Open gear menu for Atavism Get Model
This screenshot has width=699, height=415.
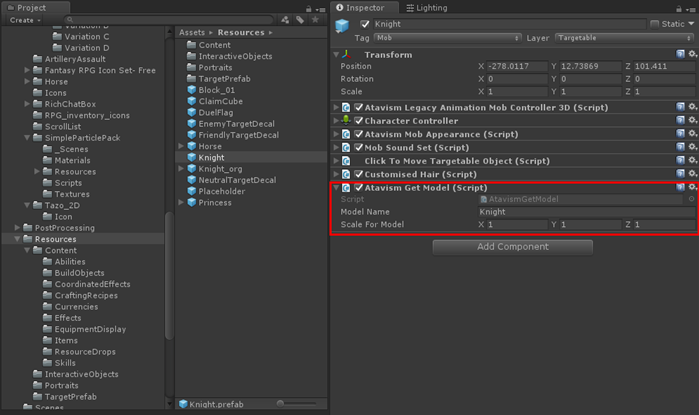click(x=692, y=187)
